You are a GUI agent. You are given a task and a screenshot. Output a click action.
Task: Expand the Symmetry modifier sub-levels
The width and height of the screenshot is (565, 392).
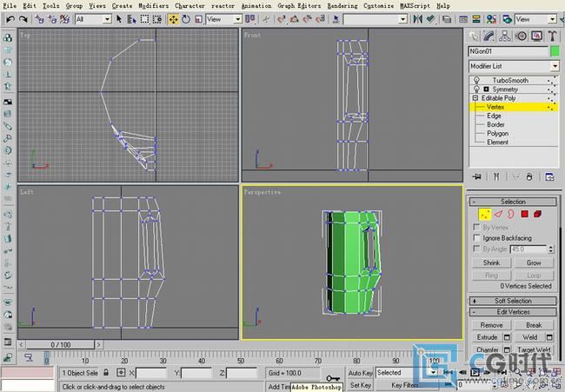click(486, 89)
